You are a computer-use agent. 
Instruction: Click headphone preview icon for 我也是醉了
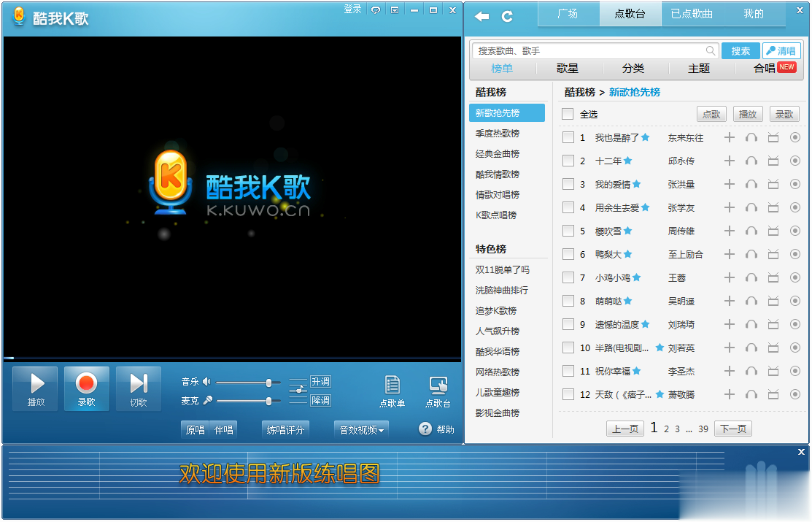pos(751,137)
